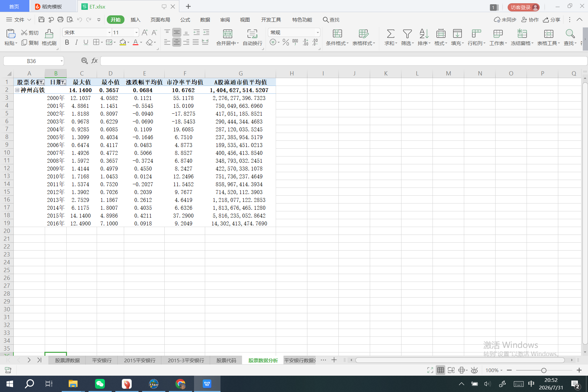Viewport: 588px width, 392px height.
Task: Click the Windows Start button
Action: (10, 384)
